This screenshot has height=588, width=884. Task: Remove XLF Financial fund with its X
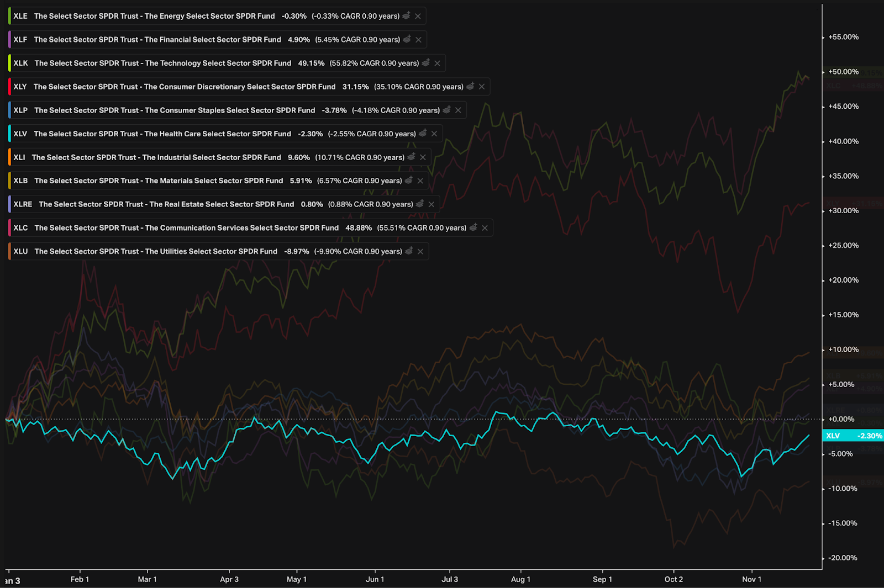[418, 40]
